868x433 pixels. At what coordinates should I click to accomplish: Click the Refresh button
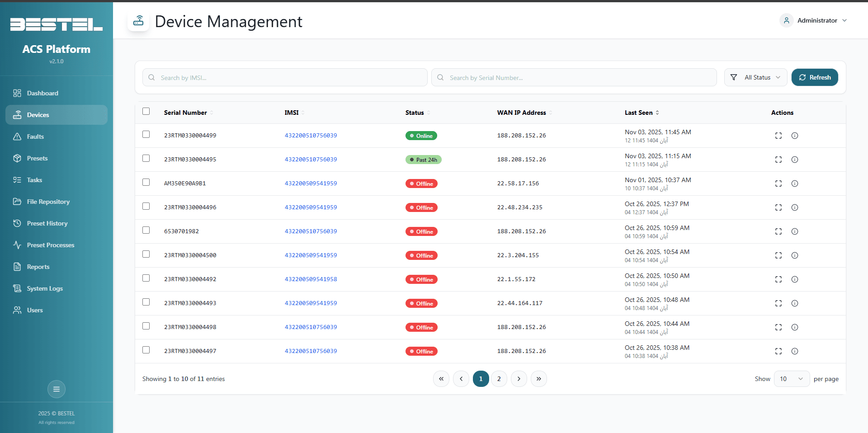pyautogui.click(x=815, y=77)
